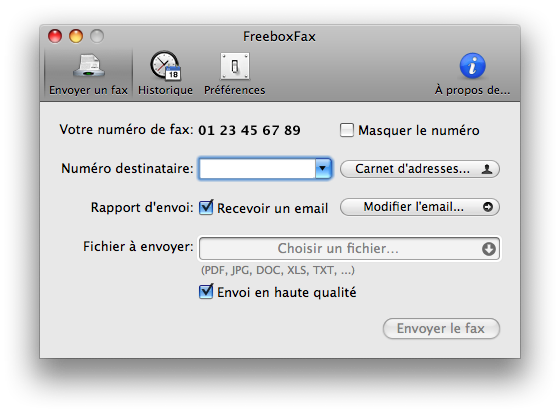Click the Modifier l'email button

tap(420, 207)
